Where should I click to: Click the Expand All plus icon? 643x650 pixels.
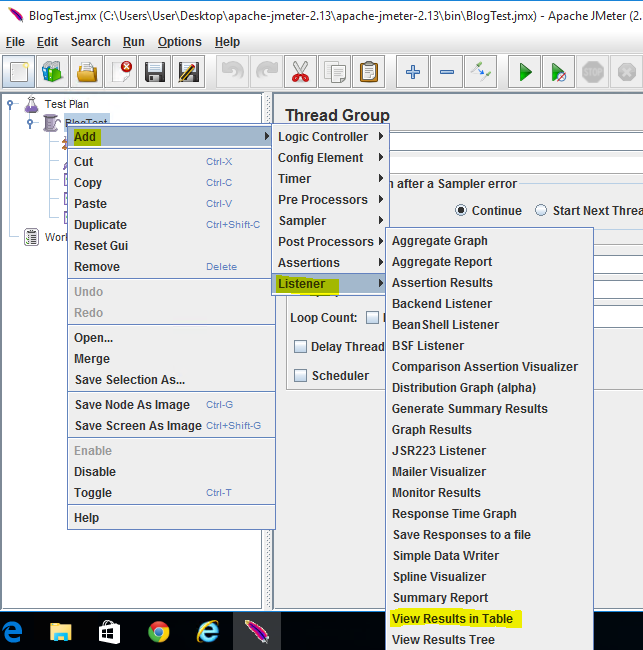(412, 72)
